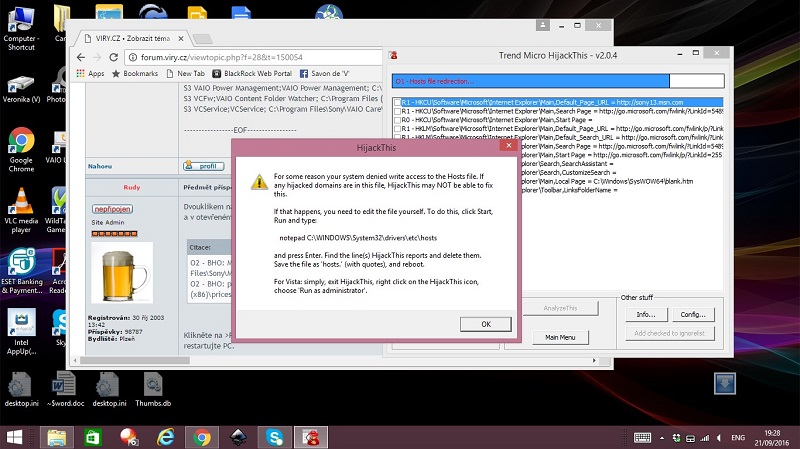800x449 pixels.
Task: Open the Savon de 'V' Facebook bookmark
Action: [x=324, y=73]
